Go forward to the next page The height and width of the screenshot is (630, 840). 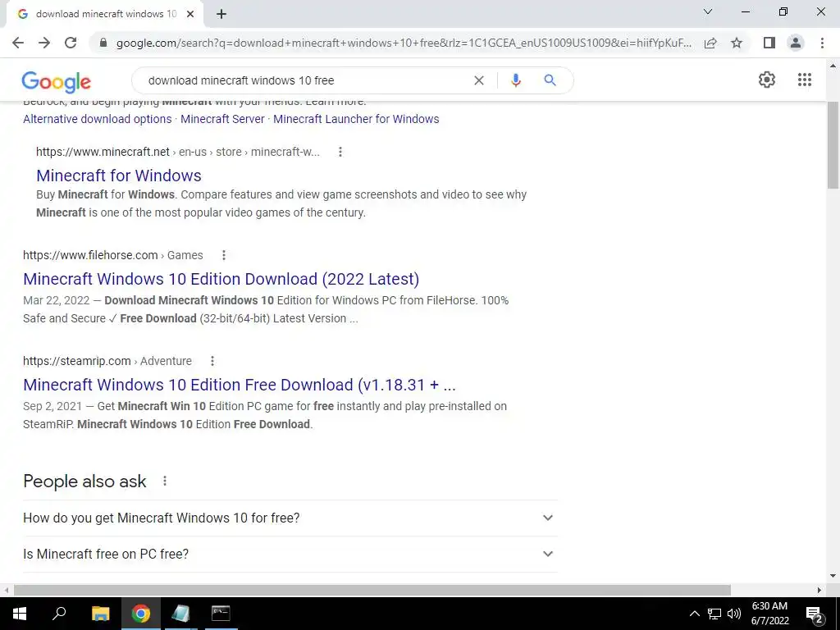[x=44, y=43]
